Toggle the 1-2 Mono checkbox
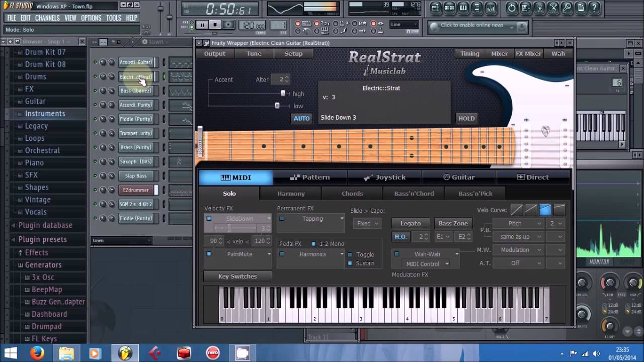 [313, 244]
